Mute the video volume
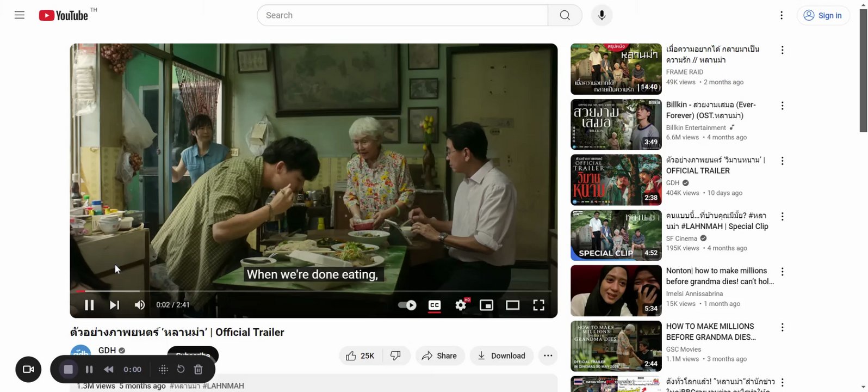This screenshot has width=868, height=392. point(140,305)
